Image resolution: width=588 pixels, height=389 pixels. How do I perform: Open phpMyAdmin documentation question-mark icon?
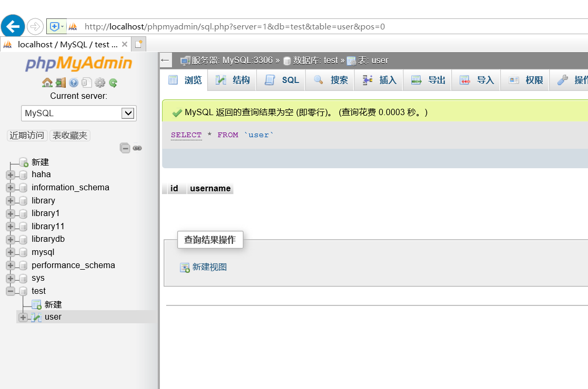[x=74, y=83]
